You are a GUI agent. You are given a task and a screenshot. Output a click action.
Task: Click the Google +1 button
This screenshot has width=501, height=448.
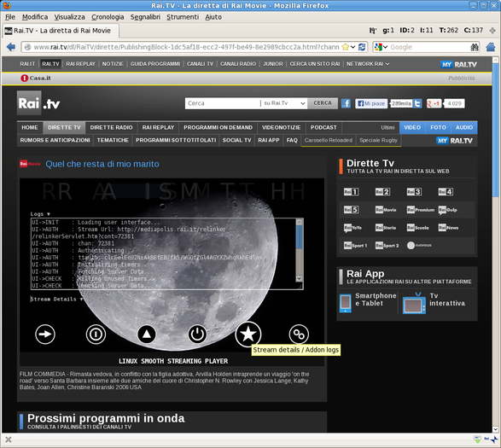[x=434, y=103]
